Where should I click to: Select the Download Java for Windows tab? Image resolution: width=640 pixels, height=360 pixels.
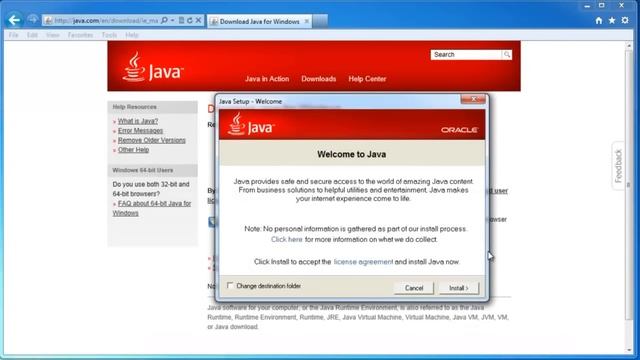(x=260, y=21)
